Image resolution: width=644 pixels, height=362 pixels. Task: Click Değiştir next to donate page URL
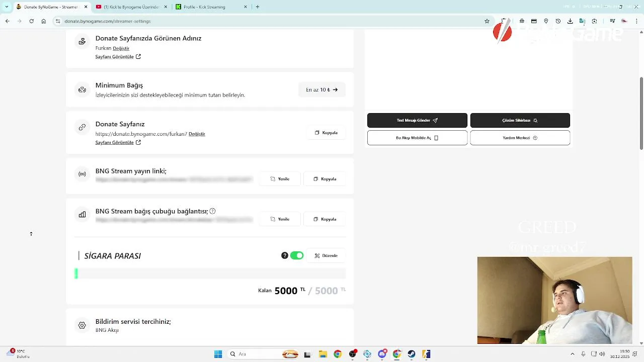tap(197, 134)
